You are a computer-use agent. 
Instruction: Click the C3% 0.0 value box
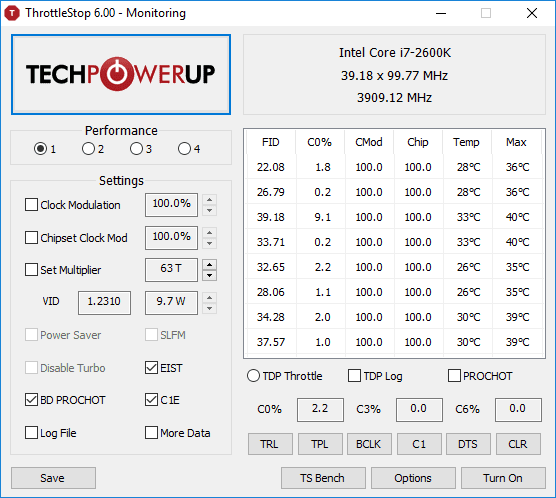pos(419,409)
